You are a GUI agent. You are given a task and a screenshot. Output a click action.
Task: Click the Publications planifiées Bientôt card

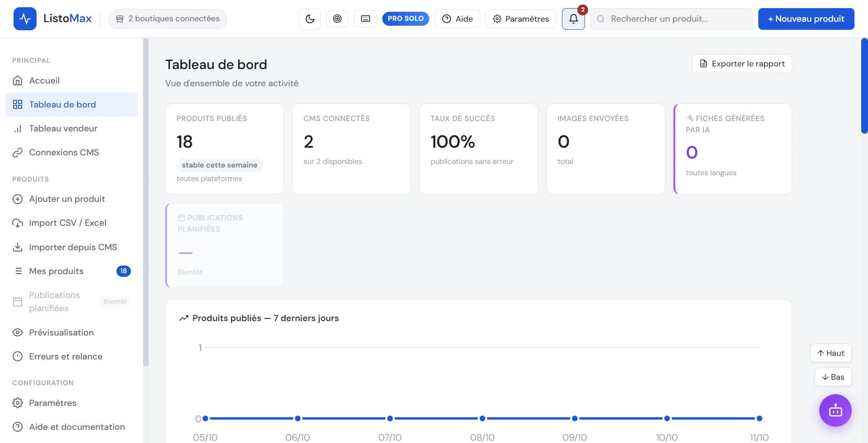coord(224,245)
